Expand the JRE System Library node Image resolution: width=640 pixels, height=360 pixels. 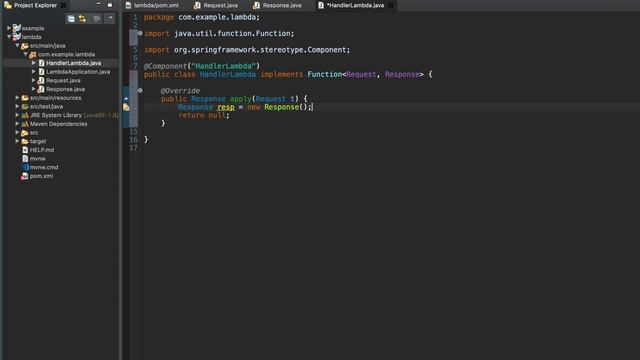[x=17, y=115]
